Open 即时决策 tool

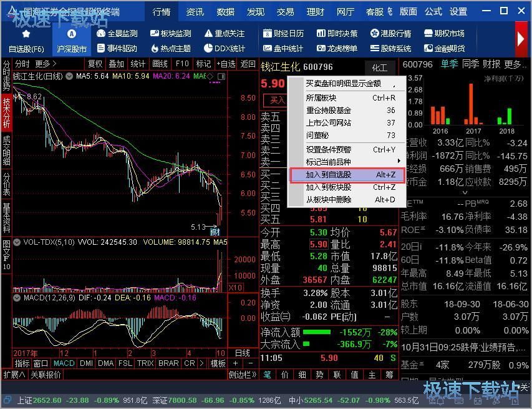[x=337, y=33]
